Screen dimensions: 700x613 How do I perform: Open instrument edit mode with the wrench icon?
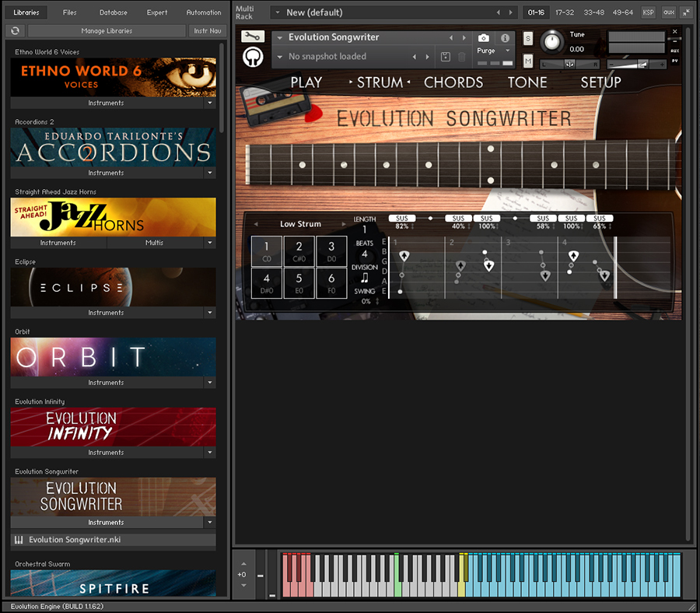click(x=253, y=37)
